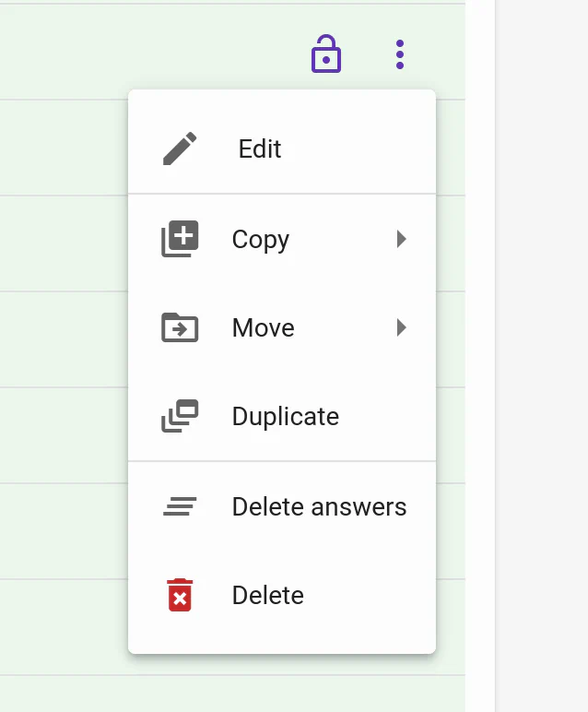Select the Delete answers text option
Viewport: 588px width, 712px height.
coord(319,506)
